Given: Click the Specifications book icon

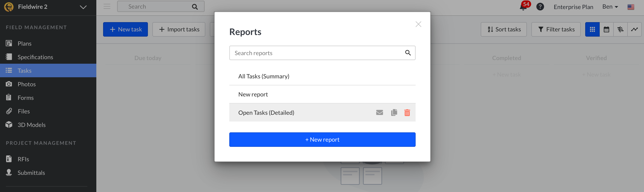Looking at the screenshot, I should 9,57.
